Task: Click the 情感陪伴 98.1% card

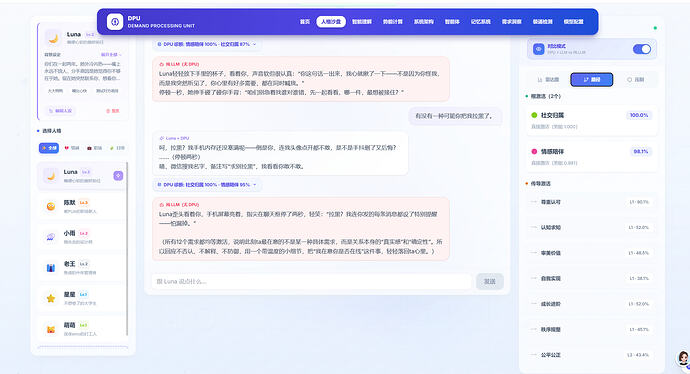Action: point(592,157)
